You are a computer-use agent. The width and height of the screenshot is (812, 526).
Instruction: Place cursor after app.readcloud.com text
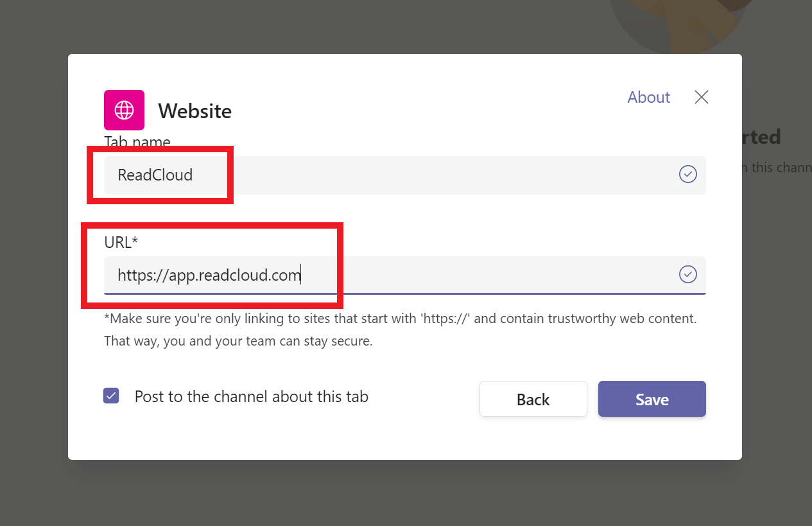point(302,274)
